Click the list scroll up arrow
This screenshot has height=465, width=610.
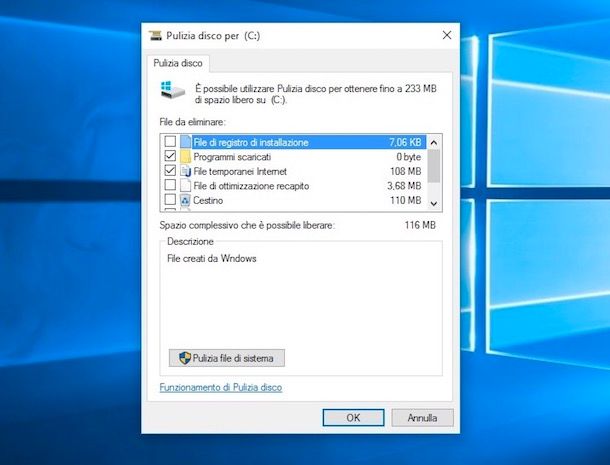pos(434,142)
